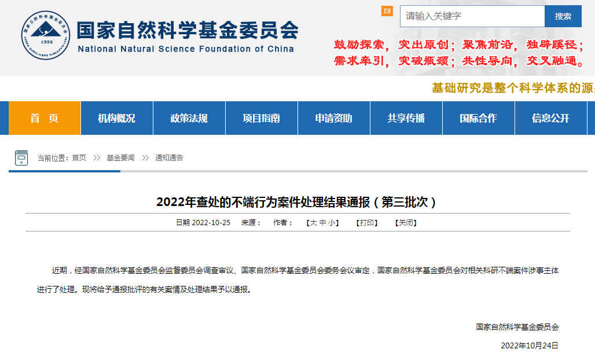The width and height of the screenshot is (595, 364).
Task: Click the 首页 breadcrumb link
Action: (79, 158)
